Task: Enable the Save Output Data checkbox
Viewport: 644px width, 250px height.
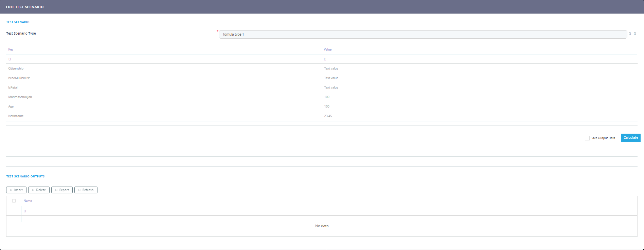Action: (587, 138)
